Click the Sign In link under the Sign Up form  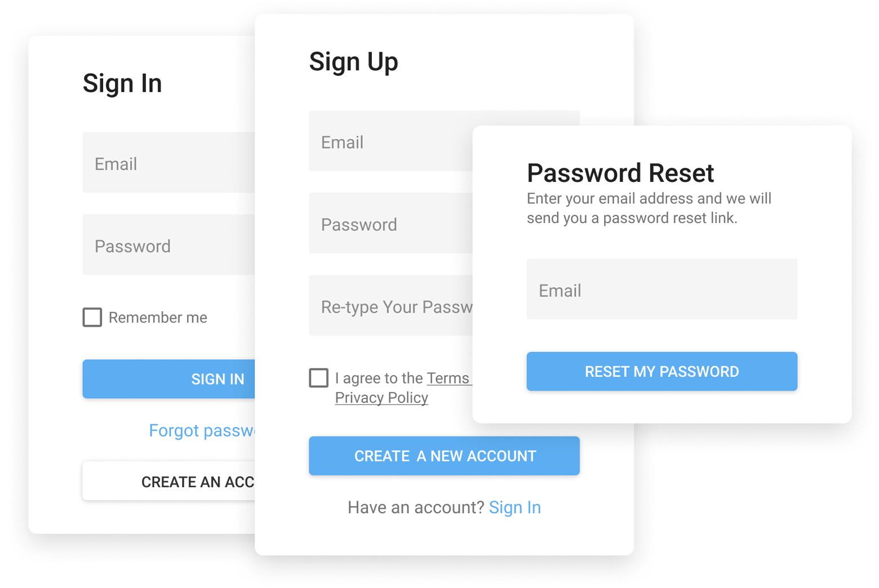514,507
